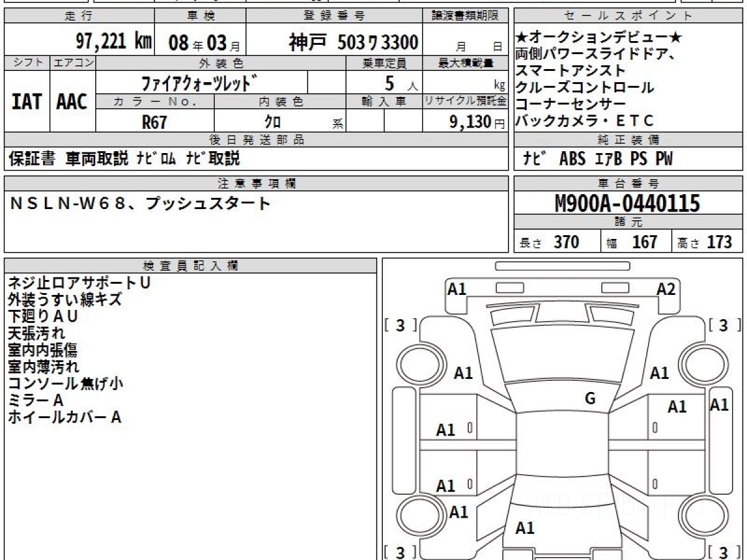
Task: Click the A1 mark outside the right mirror
Action: tap(719, 404)
